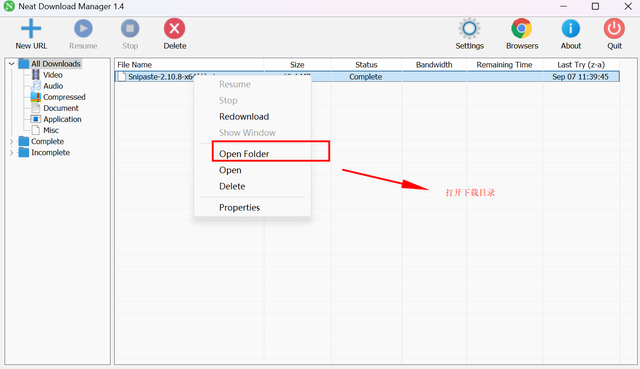The image size is (640, 369).
Task: Click the red Quit power icon
Action: (614, 29)
